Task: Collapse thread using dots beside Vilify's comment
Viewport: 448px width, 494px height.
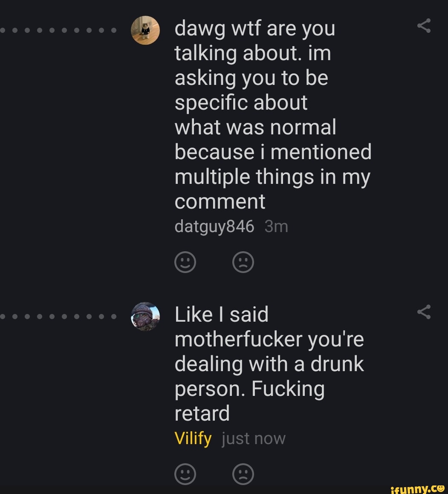Action: tap(58, 317)
